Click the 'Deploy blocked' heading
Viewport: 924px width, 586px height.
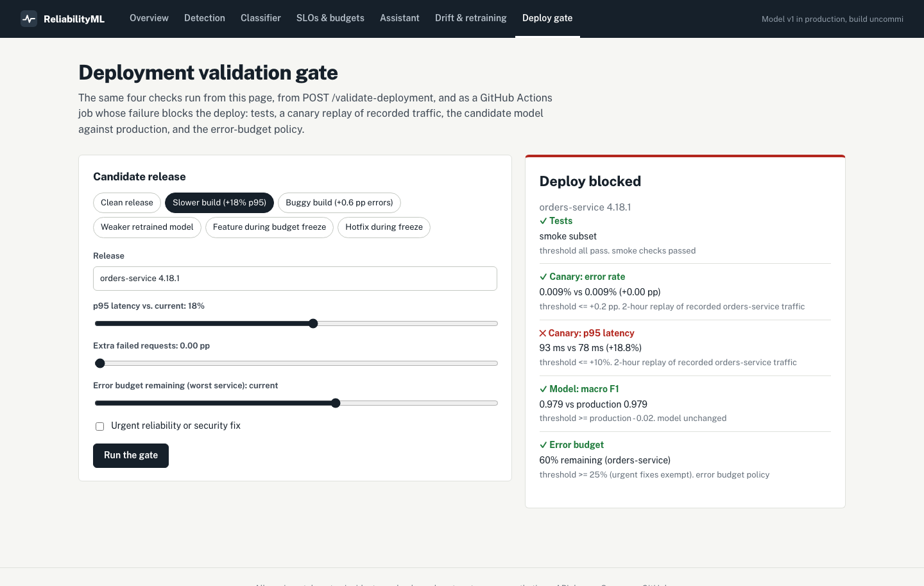click(590, 182)
